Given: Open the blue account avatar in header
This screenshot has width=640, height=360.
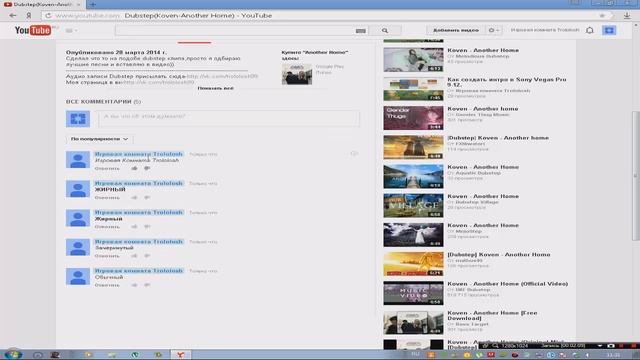Looking at the screenshot, I should [609, 30].
